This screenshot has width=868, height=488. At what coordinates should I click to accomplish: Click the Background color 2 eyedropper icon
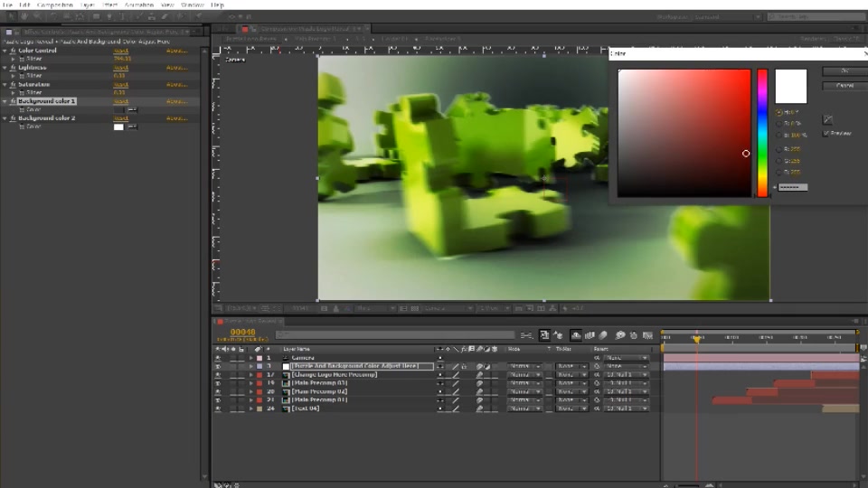coord(132,127)
